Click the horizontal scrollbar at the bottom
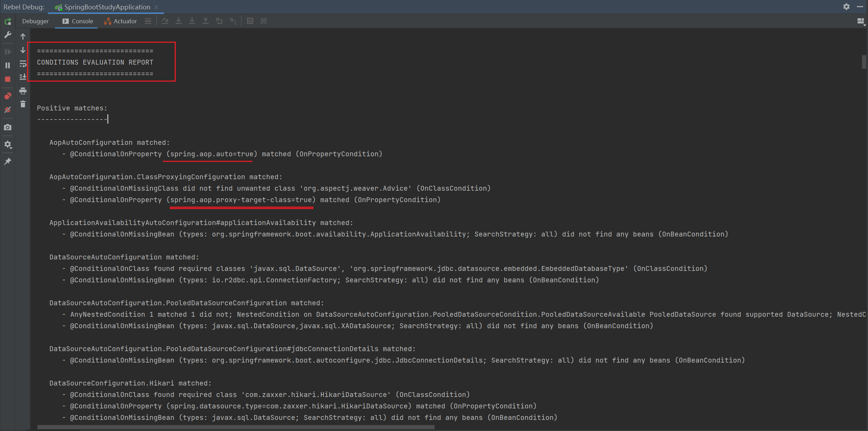868x431 pixels. tap(235, 427)
